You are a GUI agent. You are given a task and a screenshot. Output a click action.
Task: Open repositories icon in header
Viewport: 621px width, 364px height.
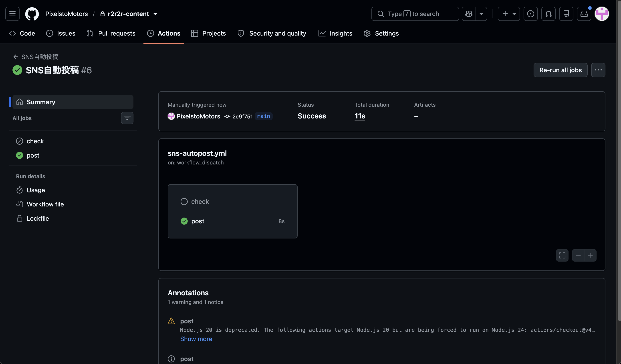(566, 14)
